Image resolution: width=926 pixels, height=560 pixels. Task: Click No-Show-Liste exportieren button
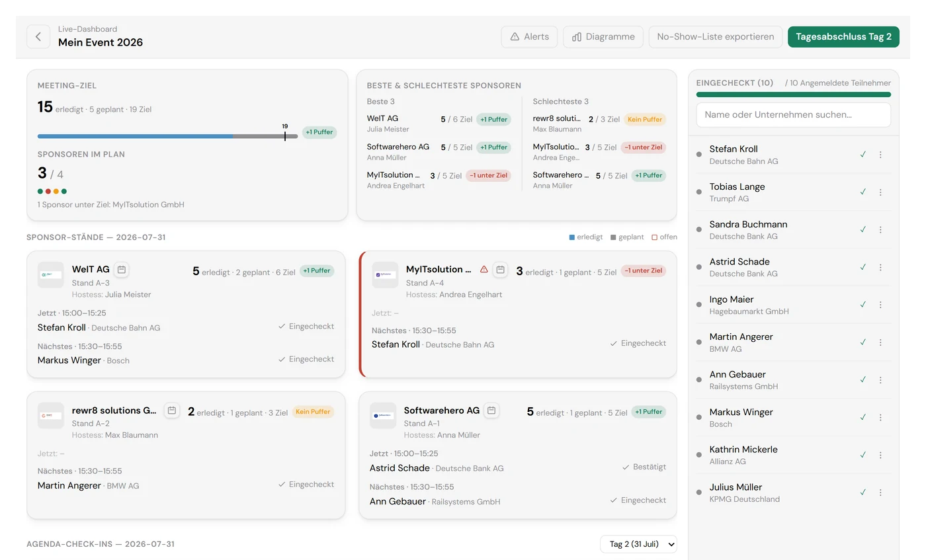click(x=716, y=37)
